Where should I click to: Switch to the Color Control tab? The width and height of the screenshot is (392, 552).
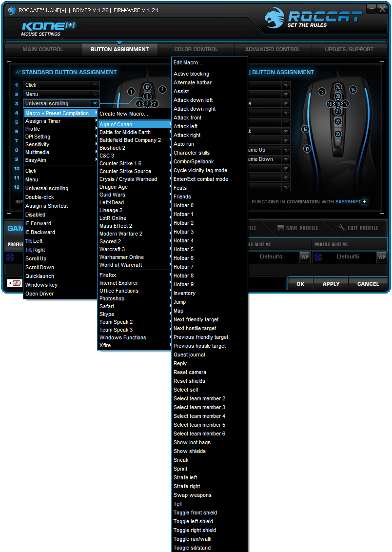[196, 49]
